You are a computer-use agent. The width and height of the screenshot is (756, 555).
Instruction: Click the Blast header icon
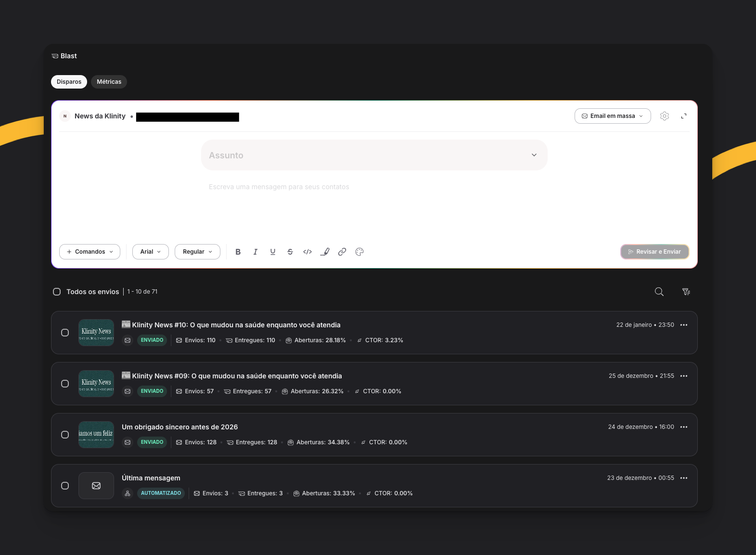55,56
